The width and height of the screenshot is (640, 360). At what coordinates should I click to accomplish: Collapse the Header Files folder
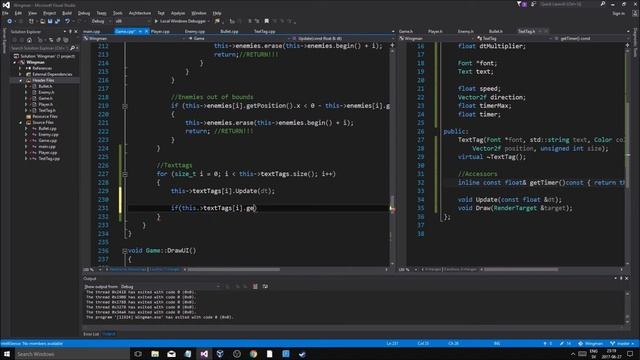coord(20,80)
